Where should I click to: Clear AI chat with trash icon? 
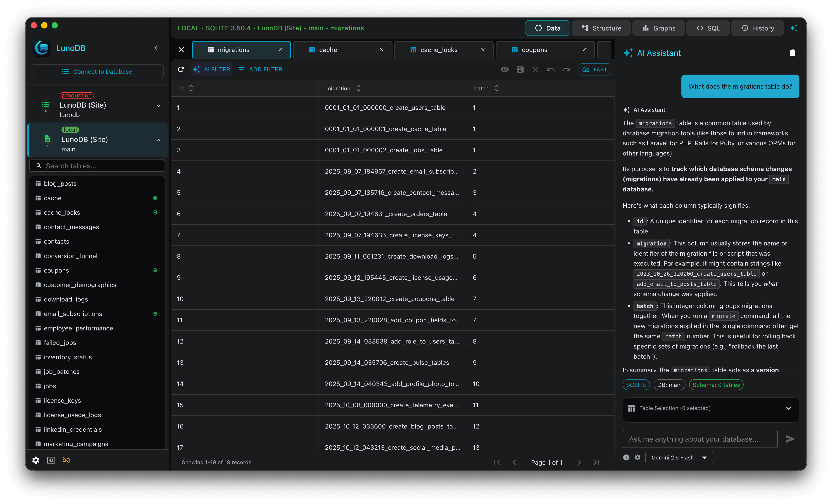[x=792, y=53]
